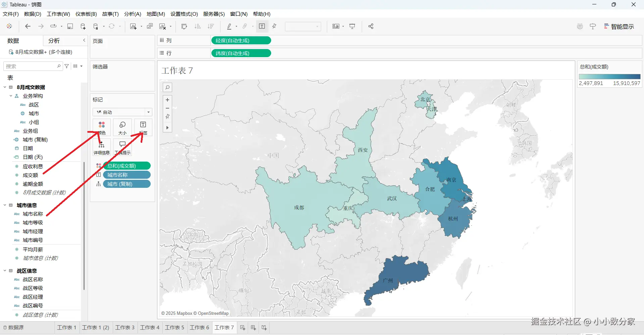Open the 地图(M) menu

coord(156,14)
